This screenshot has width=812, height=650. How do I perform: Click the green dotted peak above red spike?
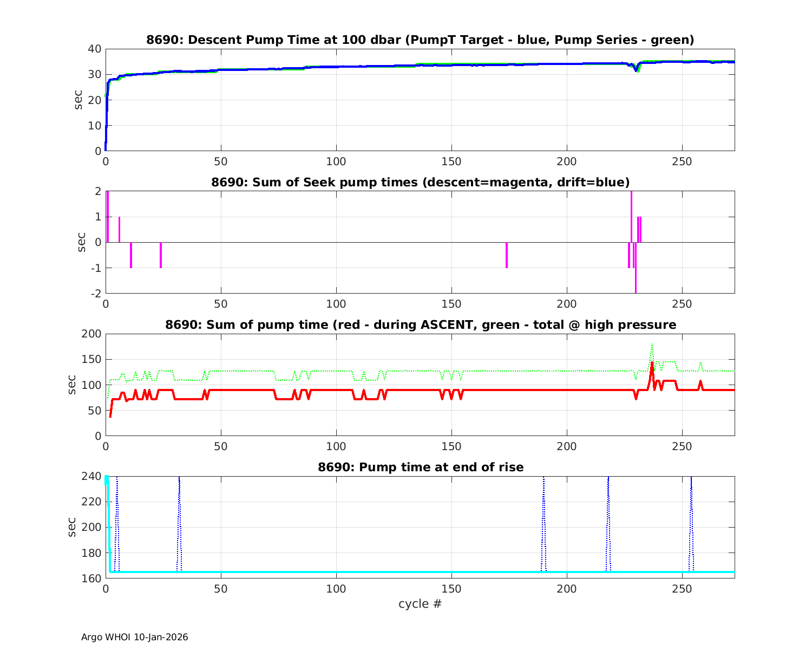(x=652, y=344)
